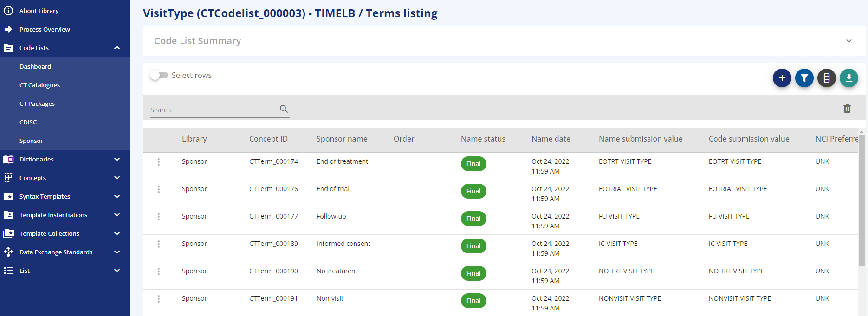Image resolution: width=868 pixels, height=316 pixels.
Task: Sort by the Name status column header
Action: point(483,139)
